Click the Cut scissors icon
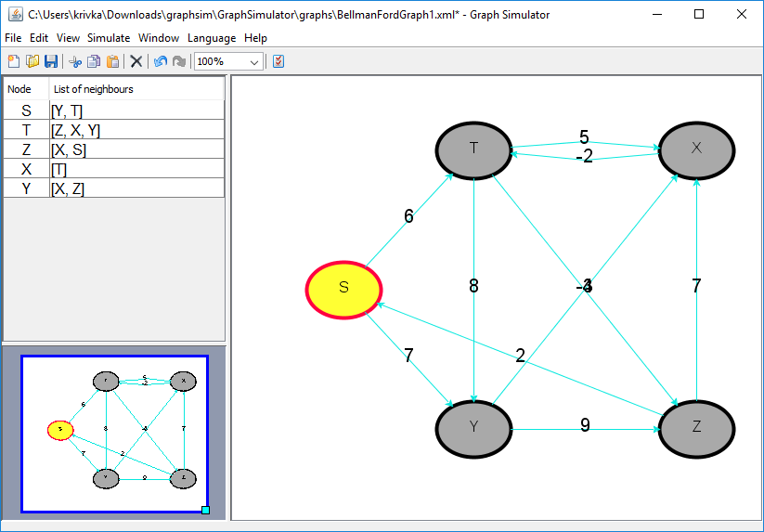This screenshot has height=532, width=764. (x=75, y=61)
